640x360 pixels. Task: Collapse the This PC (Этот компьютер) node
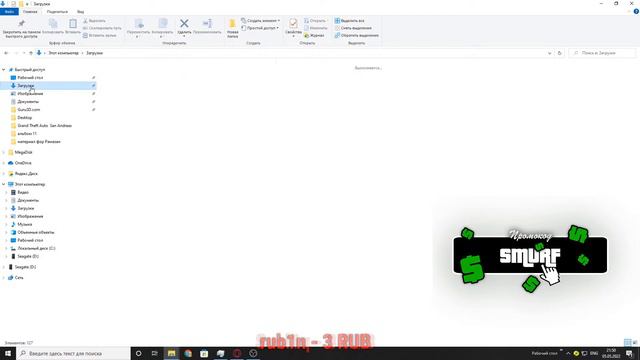point(4,184)
